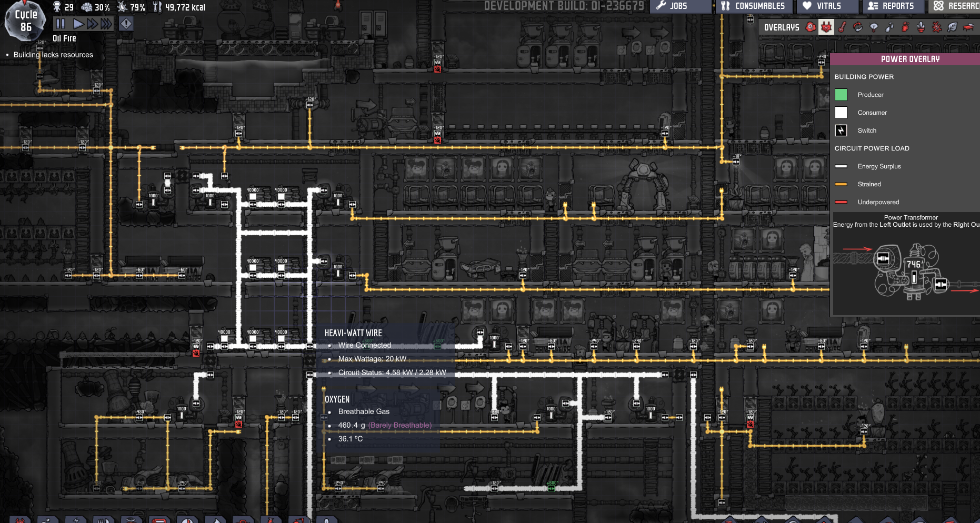
Task: Click the white Consumer color swatch
Action: point(841,113)
